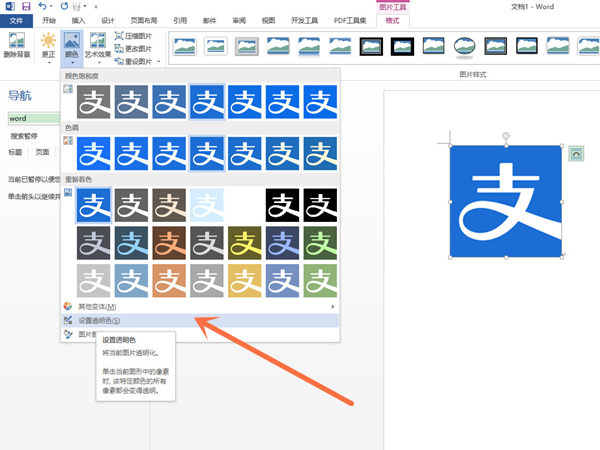
Task: Open layout options icon beside the picture
Action: (x=575, y=153)
